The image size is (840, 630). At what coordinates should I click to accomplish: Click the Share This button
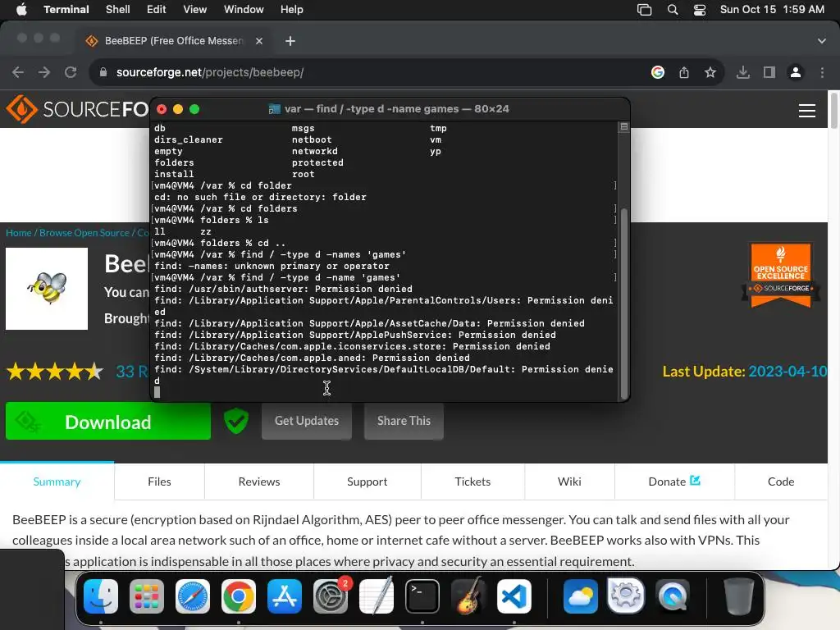point(404,421)
